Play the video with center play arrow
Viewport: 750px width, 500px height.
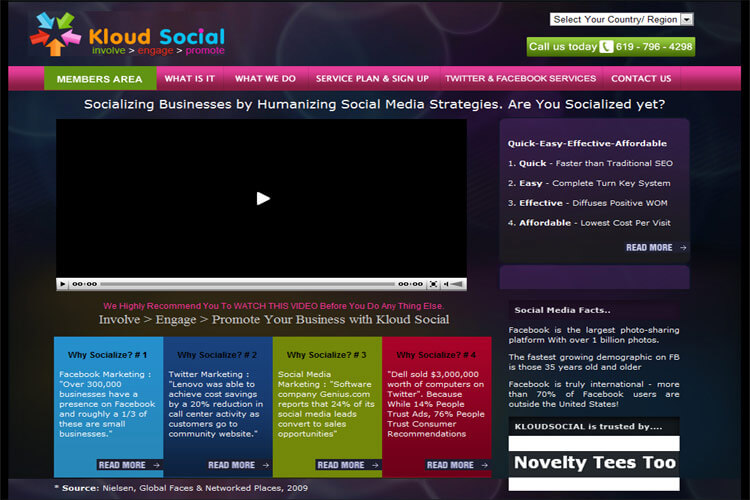263,198
